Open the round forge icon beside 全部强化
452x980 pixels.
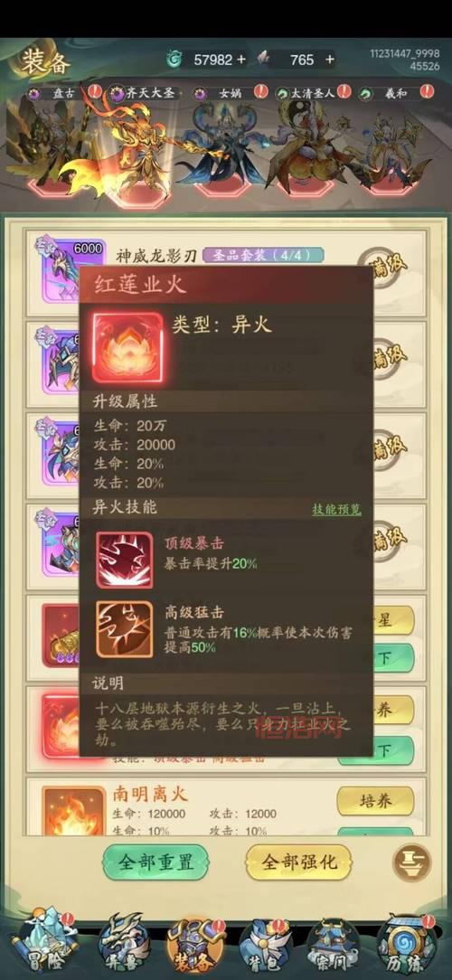point(412,862)
